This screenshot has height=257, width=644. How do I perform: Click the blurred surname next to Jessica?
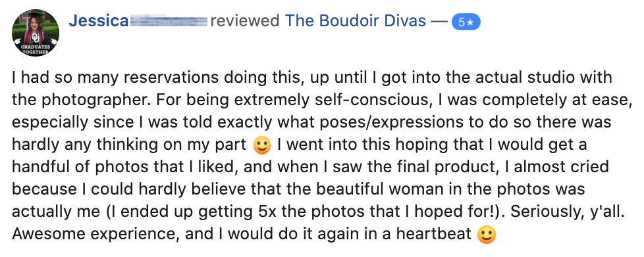pos(169,21)
